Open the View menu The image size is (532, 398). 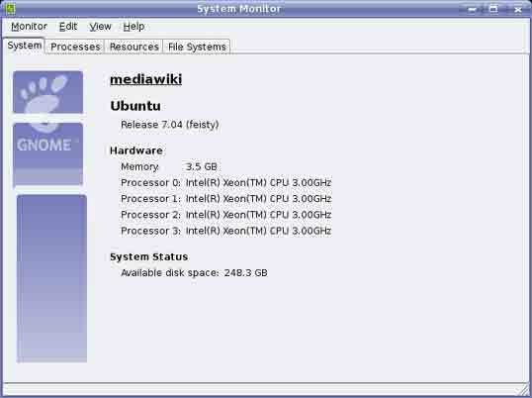pyautogui.click(x=101, y=27)
